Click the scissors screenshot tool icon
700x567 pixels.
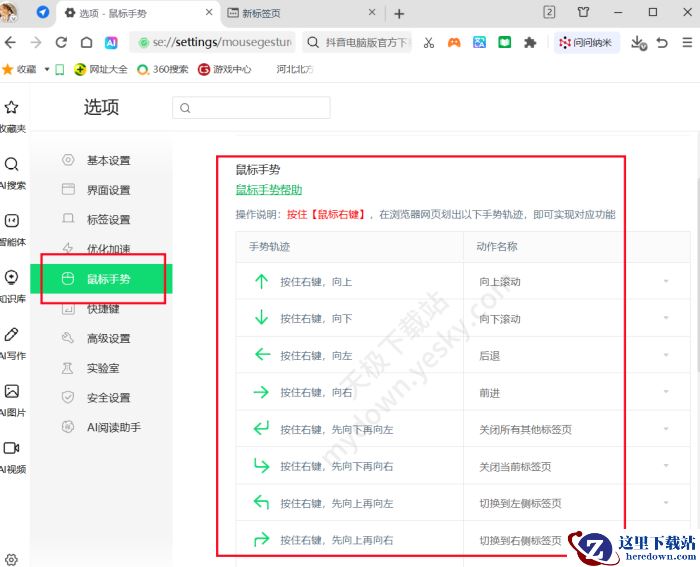429,42
